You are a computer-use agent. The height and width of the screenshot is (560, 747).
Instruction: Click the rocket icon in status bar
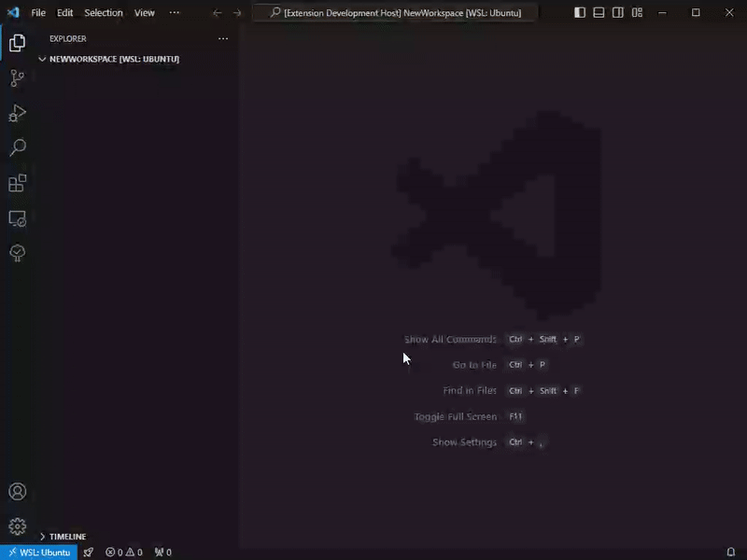(88, 553)
